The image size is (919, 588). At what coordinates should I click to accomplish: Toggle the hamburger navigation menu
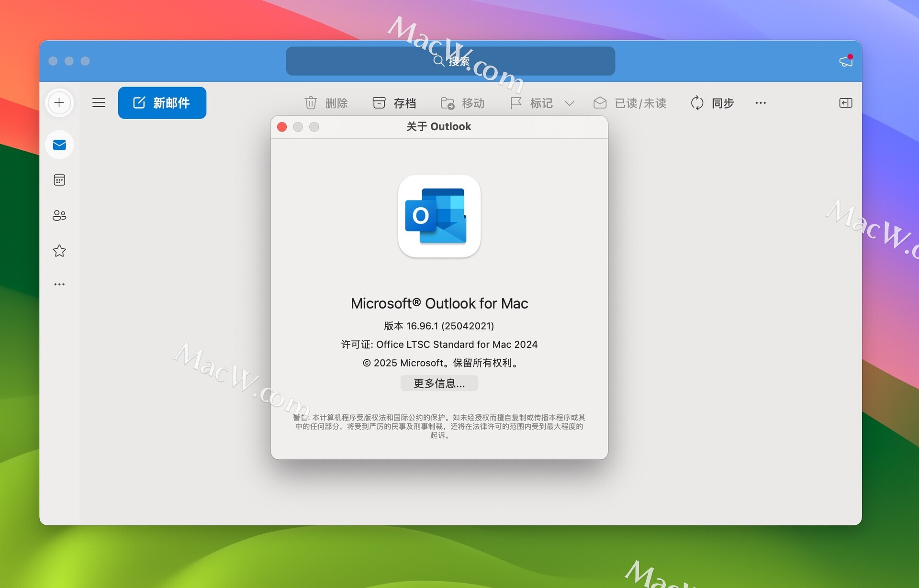point(99,103)
